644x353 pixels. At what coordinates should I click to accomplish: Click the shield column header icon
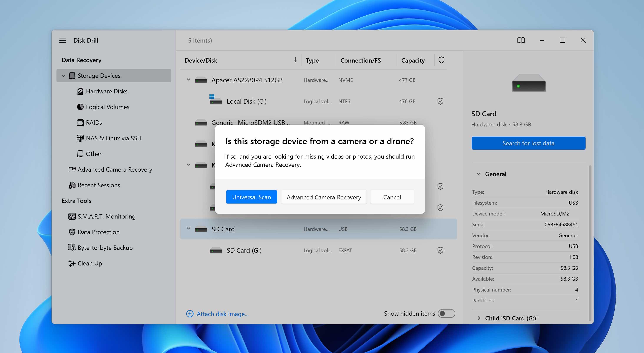(x=441, y=60)
